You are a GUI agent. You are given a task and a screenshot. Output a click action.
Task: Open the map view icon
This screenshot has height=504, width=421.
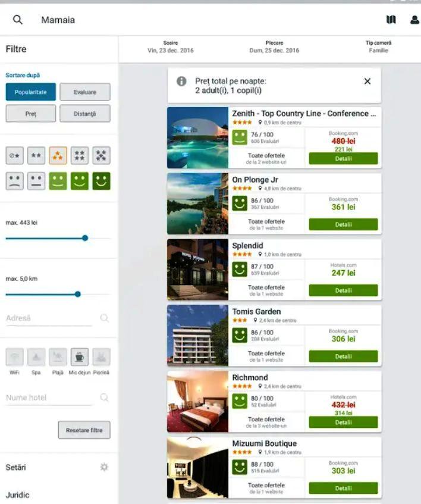391,20
